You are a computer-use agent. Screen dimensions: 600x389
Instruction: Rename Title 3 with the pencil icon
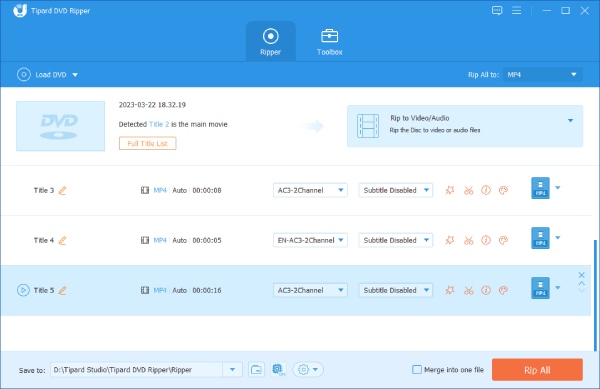(62, 190)
